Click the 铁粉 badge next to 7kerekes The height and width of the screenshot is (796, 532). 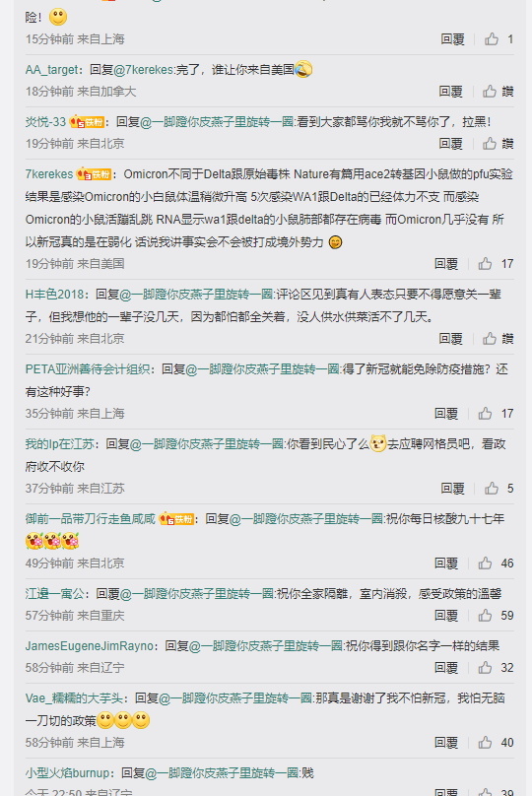(94, 174)
